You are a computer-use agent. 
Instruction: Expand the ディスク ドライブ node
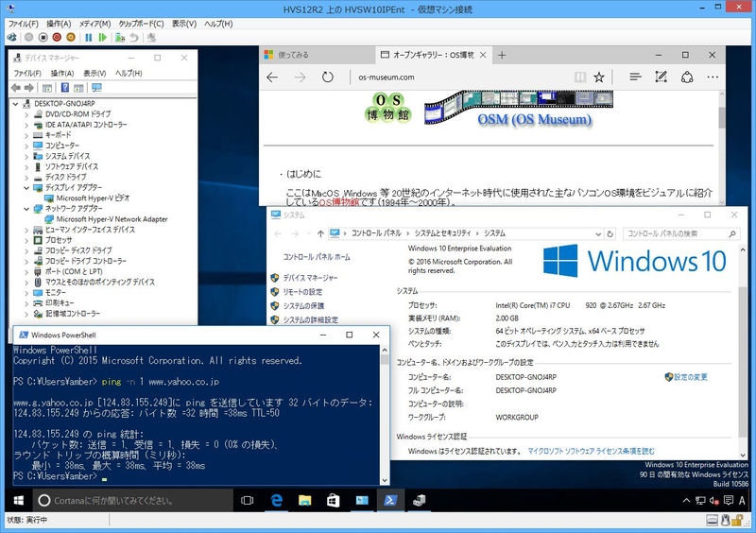point(26,177)
